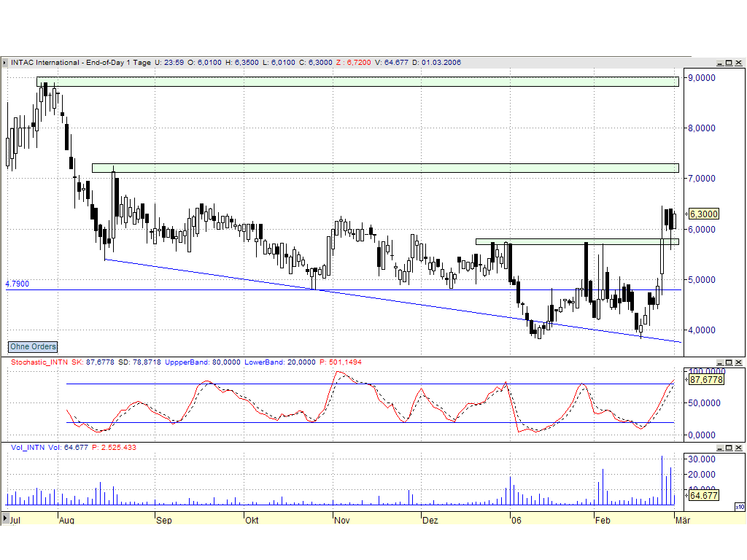This screenshot has width=747, height=560.
Task: Select the Mär marker on time axis
Action: click(x=683, y=520)
